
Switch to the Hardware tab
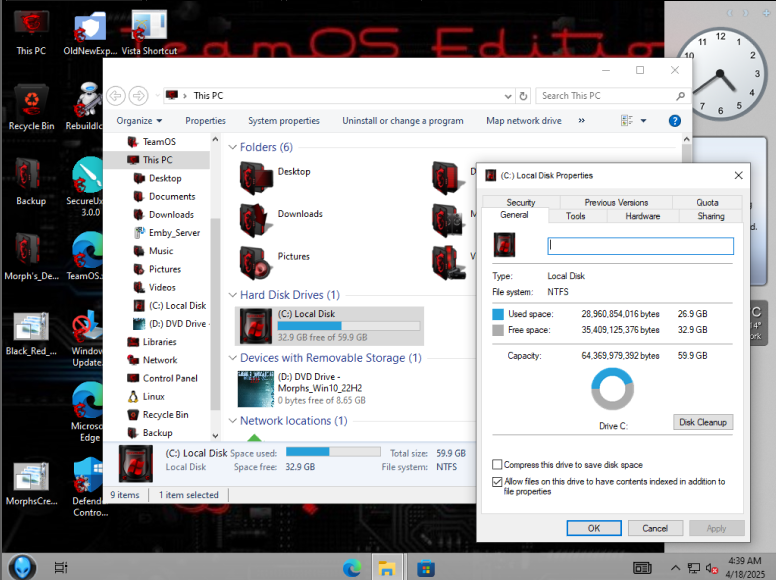click(642, 216)
